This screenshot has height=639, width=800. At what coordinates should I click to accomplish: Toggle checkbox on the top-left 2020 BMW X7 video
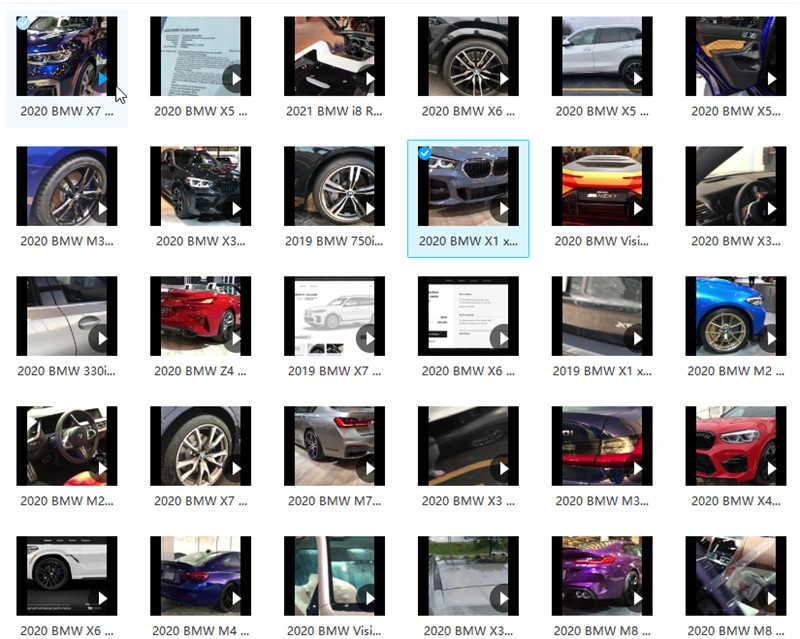click(x=23, y=22)
